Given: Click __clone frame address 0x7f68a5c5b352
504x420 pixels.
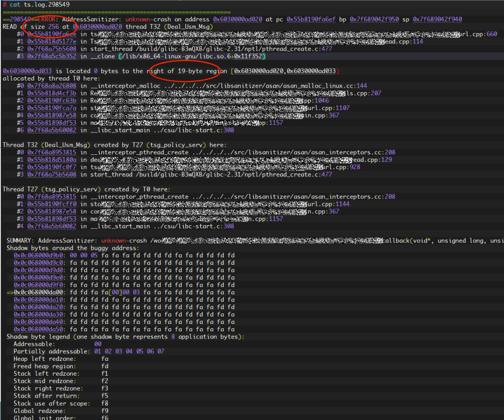Looking at the screenshot, I should pyautogui.click(x=52, y=56).
